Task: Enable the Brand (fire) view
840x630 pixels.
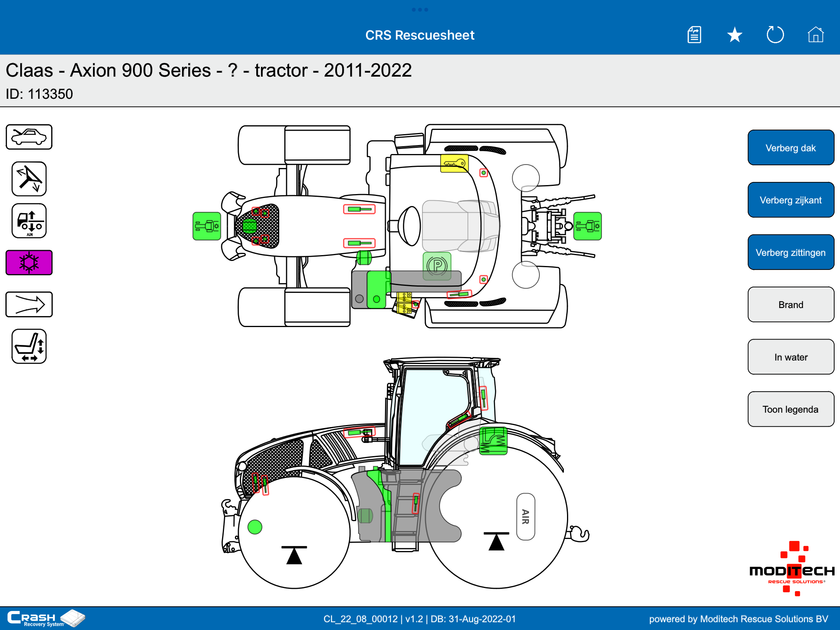Action: [791, 304]
